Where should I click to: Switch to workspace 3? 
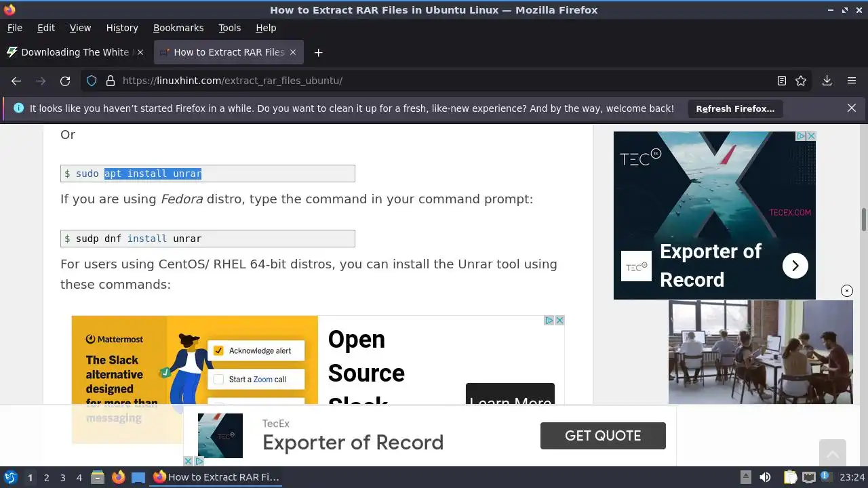(x=62, y=478)
